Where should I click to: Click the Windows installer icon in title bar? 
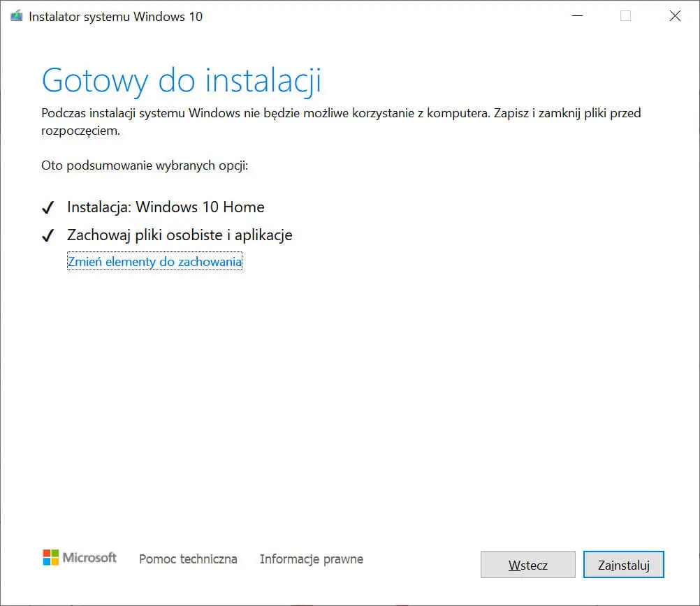(16, 17)
